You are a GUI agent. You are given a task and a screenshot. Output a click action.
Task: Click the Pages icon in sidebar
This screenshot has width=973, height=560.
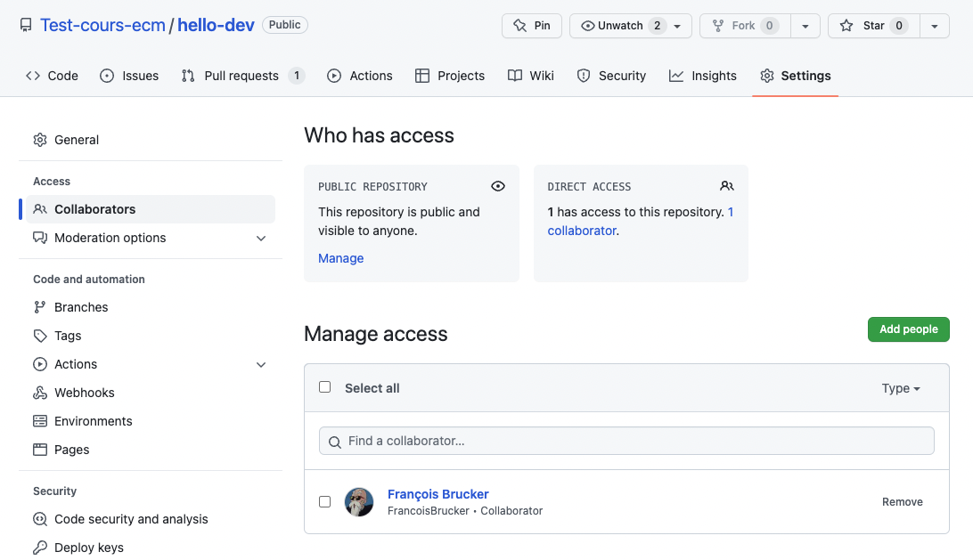pos(40,450)
